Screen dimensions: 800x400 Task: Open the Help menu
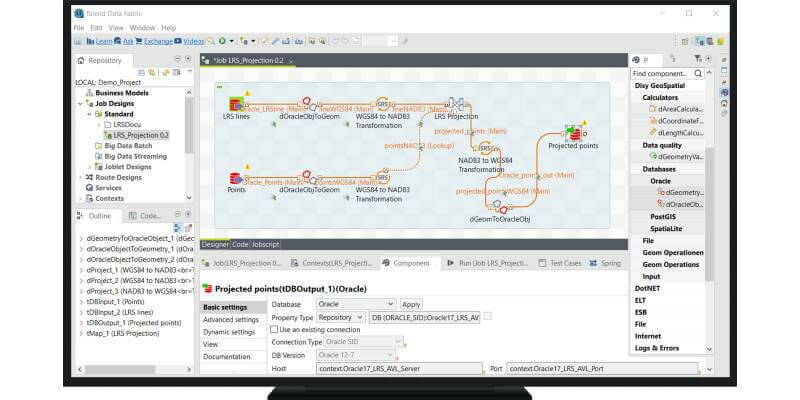pyautogui.click(x=168, y=28)
